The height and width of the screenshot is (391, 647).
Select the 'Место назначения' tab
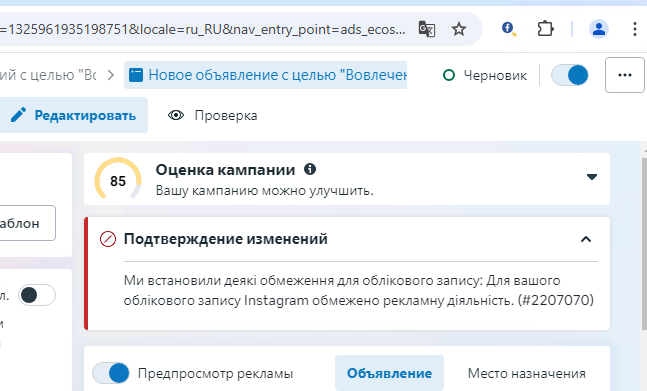527,373
